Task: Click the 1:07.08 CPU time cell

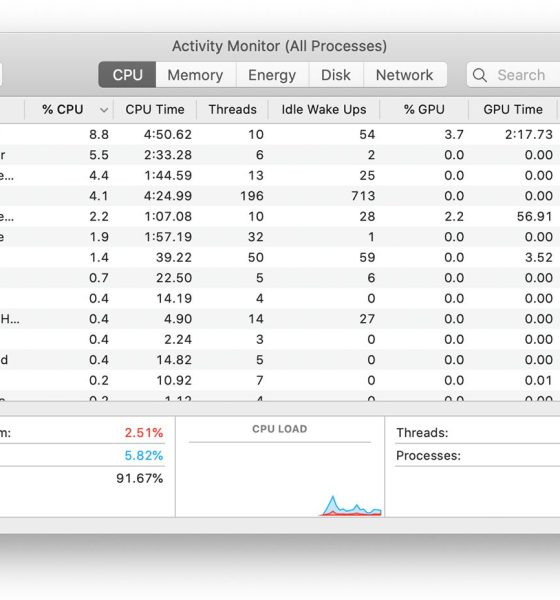Action: click(x=168, y=217)
